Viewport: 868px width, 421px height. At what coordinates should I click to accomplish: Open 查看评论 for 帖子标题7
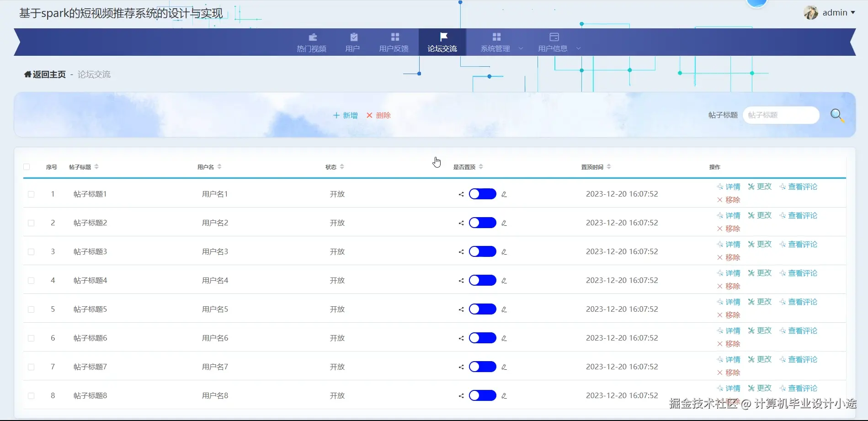(x=798, y=359)
